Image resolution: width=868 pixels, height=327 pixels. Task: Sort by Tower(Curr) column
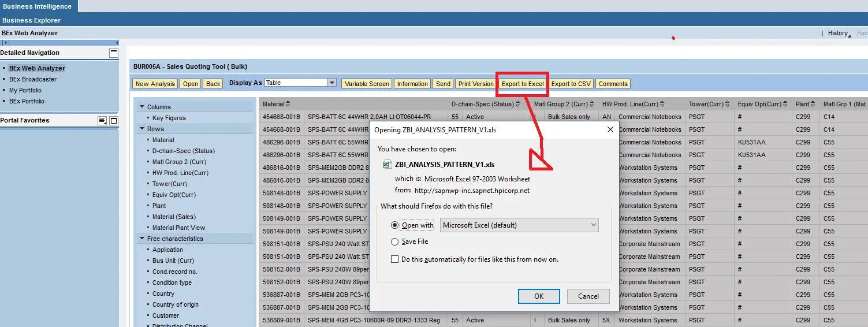pyautogui.click(x=728, y=104)
